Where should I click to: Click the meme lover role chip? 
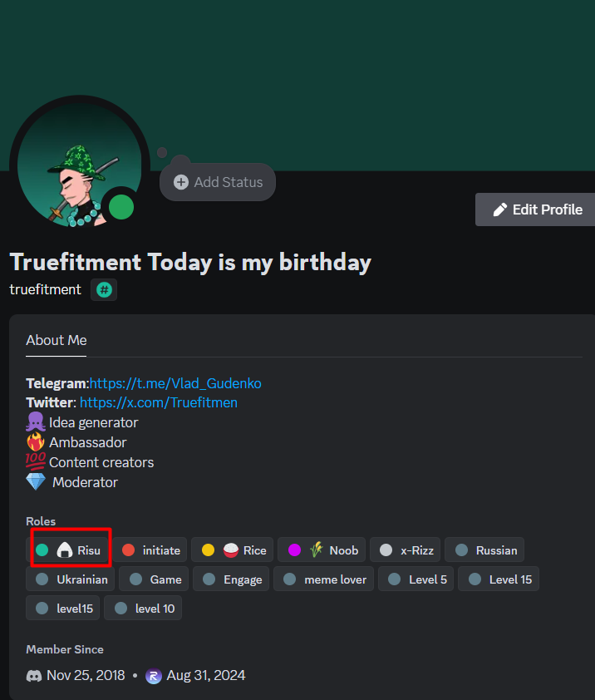(325, 579)
